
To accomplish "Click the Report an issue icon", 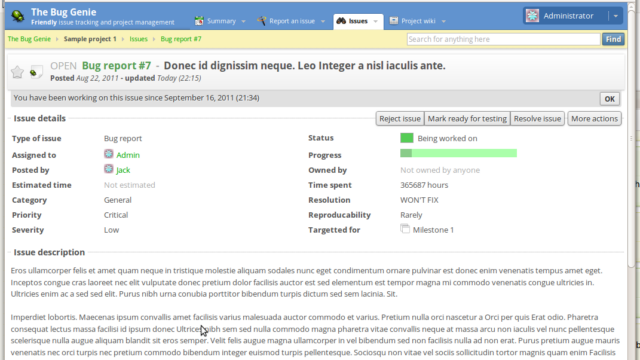I will (x=261, y=21).
